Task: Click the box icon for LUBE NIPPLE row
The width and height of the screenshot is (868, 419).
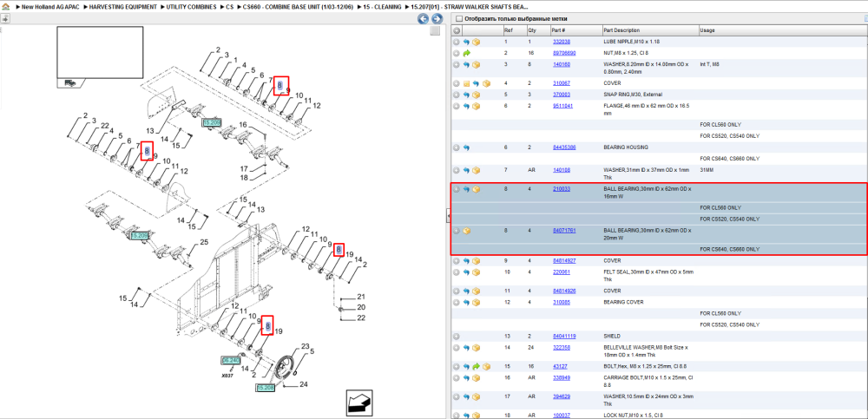Action: [x=476, y=42]
